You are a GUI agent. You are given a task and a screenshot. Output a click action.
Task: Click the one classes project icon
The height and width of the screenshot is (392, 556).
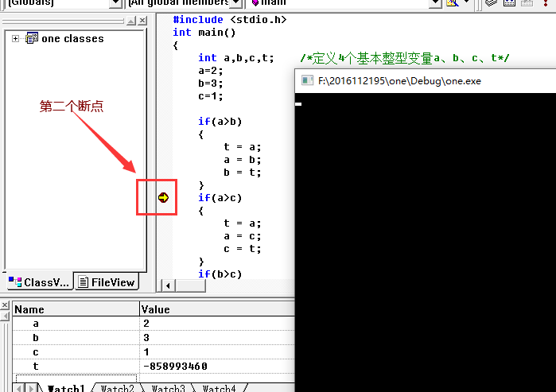coord(32,38)
